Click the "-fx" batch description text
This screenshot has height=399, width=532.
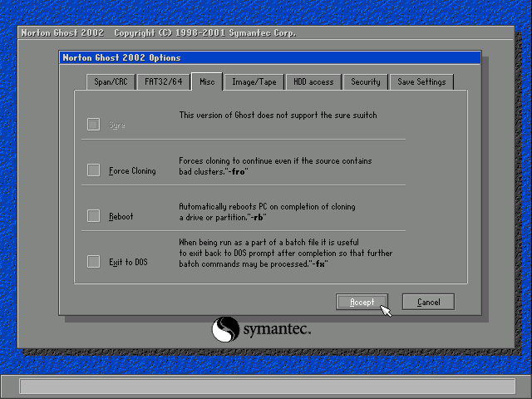tap(285, 253)
